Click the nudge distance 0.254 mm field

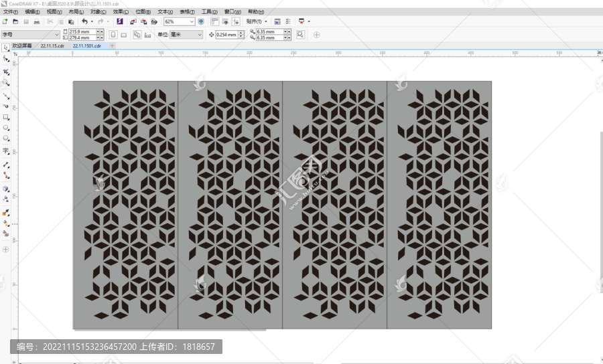pos(226,35)
